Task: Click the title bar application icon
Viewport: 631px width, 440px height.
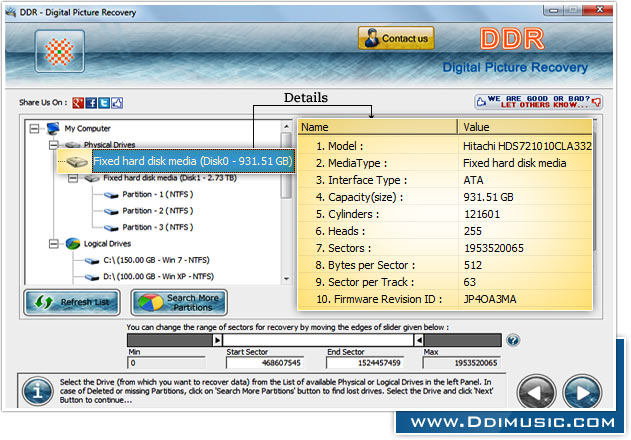Action: [x=11, y=12]
